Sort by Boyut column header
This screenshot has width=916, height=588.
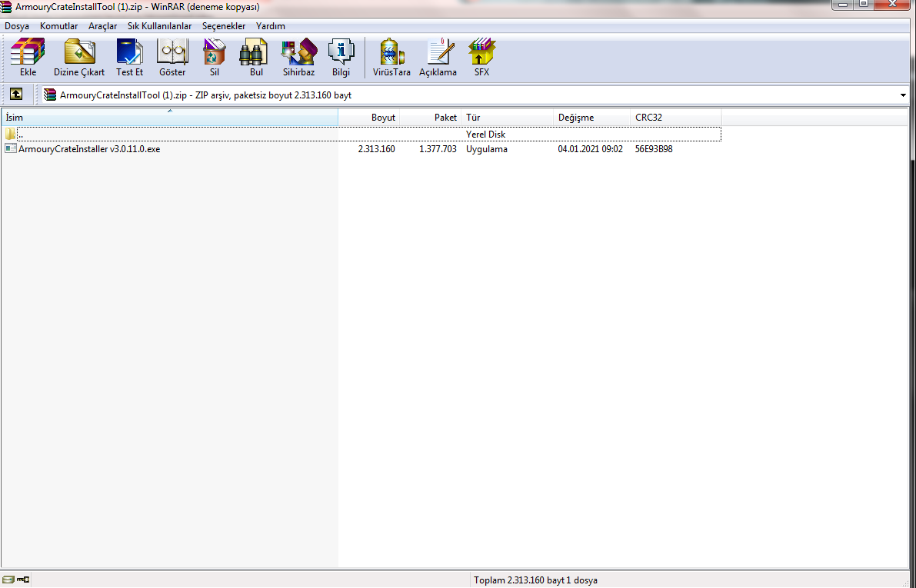(369, 118)
